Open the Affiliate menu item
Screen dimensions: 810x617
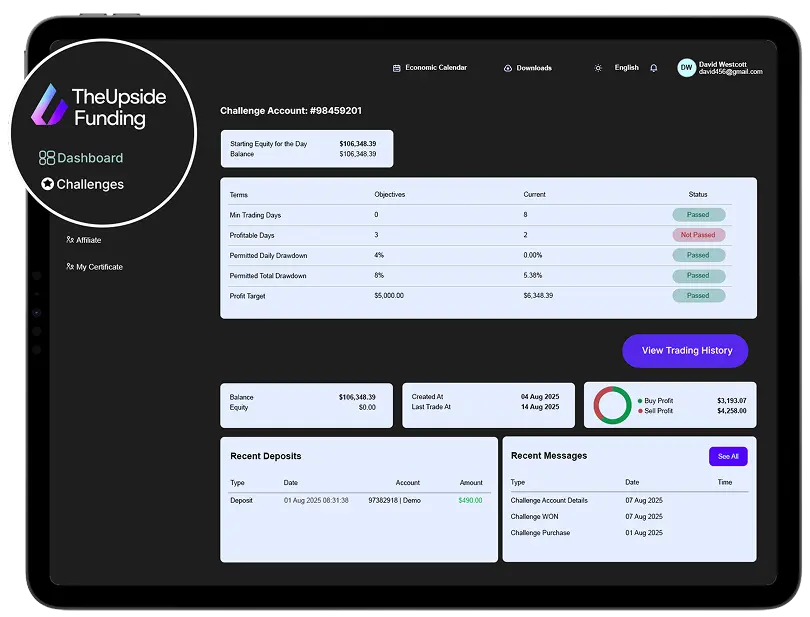(x=89, y=240)
